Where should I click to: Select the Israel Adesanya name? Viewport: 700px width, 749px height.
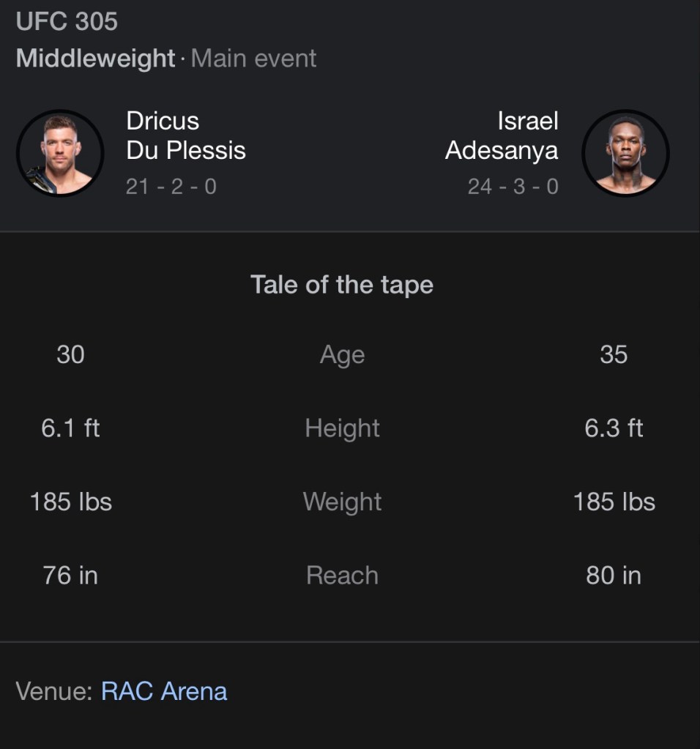pyautogui.click(x=502, y=135)
